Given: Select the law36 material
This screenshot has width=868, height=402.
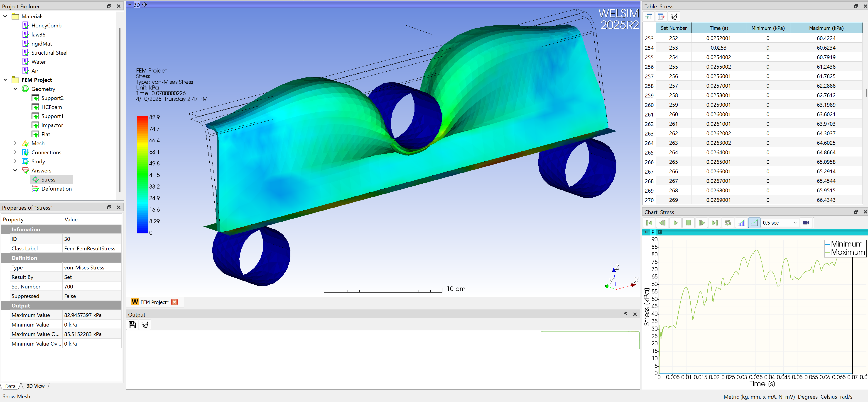Looking at the screenshot, I should click(x=38, y=35).
